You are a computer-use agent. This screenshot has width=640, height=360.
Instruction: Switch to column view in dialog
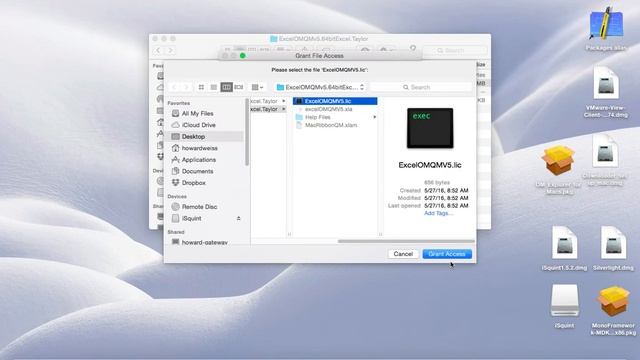point(227,87)
